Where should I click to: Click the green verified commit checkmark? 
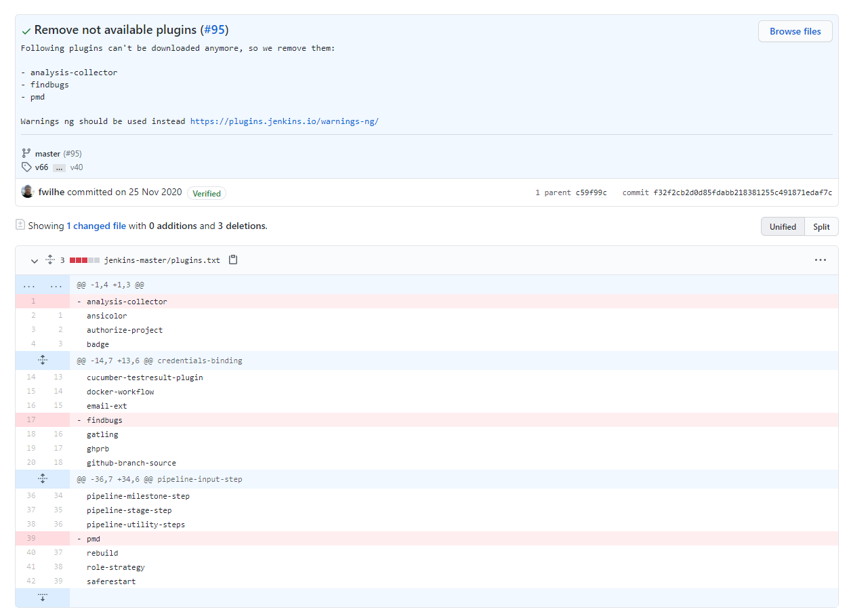pyautogui.click(x=26, y=30)
